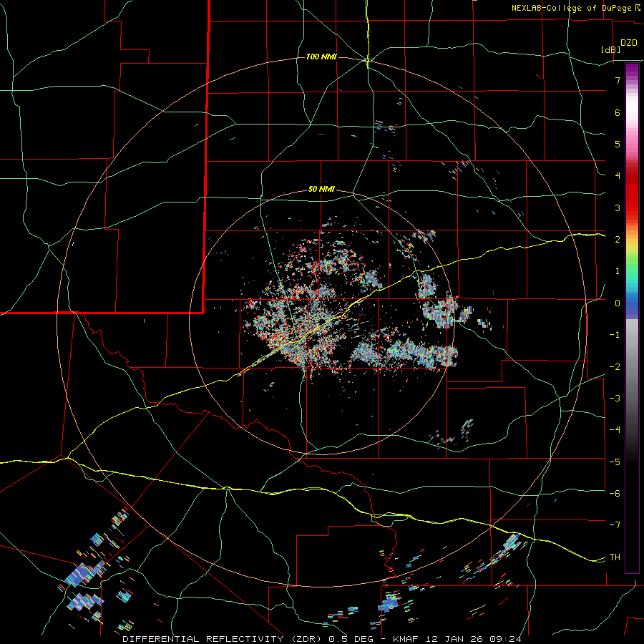Viewport: 644px width, 644px height.
Task: Click the 50 NMI range ring label
Action: [321, 189]
